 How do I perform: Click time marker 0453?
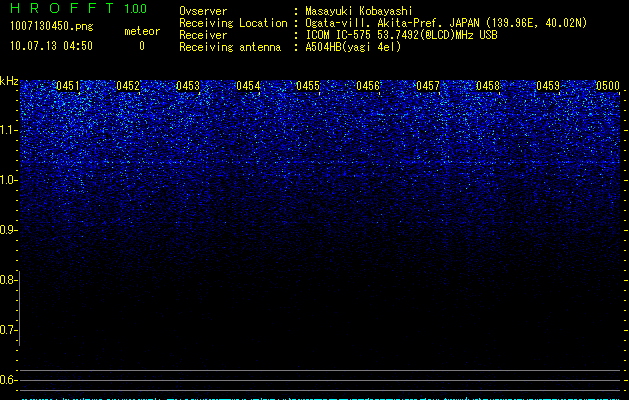(x=188, y=86)
